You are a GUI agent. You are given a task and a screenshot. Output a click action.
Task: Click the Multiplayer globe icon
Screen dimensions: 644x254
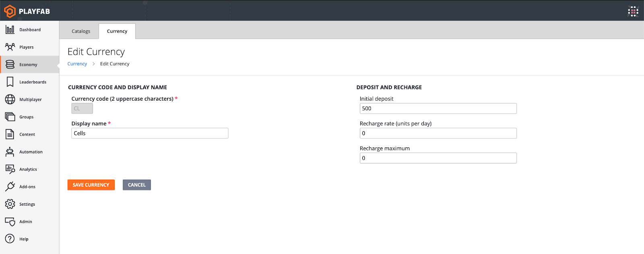10,99
